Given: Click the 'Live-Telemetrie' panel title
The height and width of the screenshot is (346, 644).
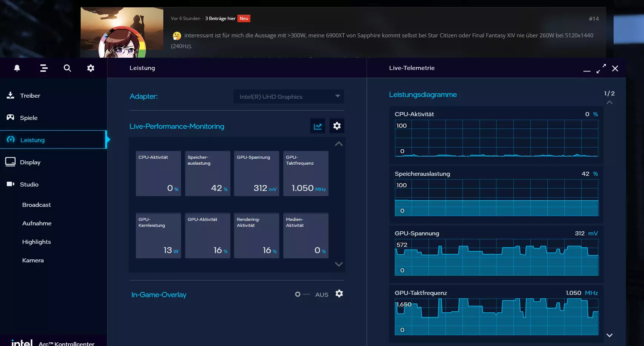Looking at the screenshot, I should click(412, 68).
